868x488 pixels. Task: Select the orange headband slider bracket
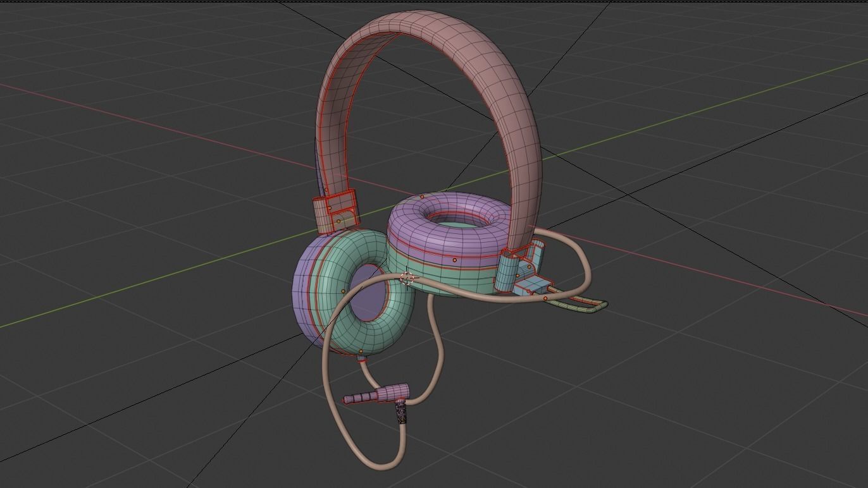pyautogui.click(x=335, y=211)
